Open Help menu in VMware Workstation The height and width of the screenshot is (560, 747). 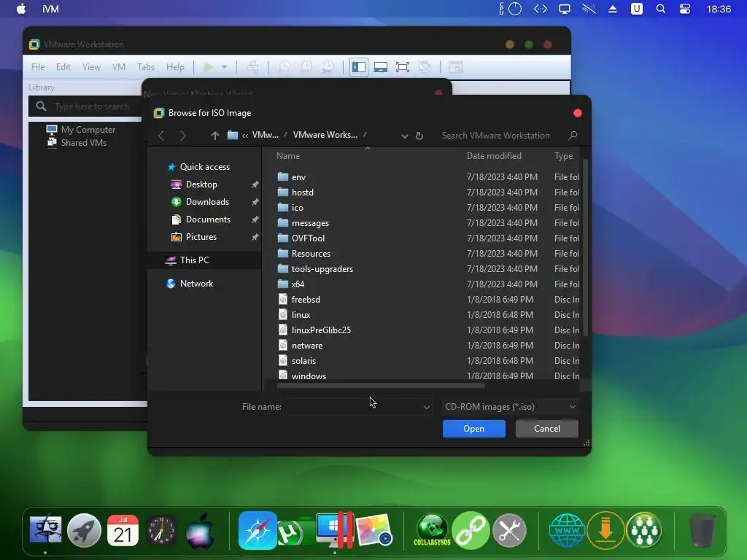(175, 67)
